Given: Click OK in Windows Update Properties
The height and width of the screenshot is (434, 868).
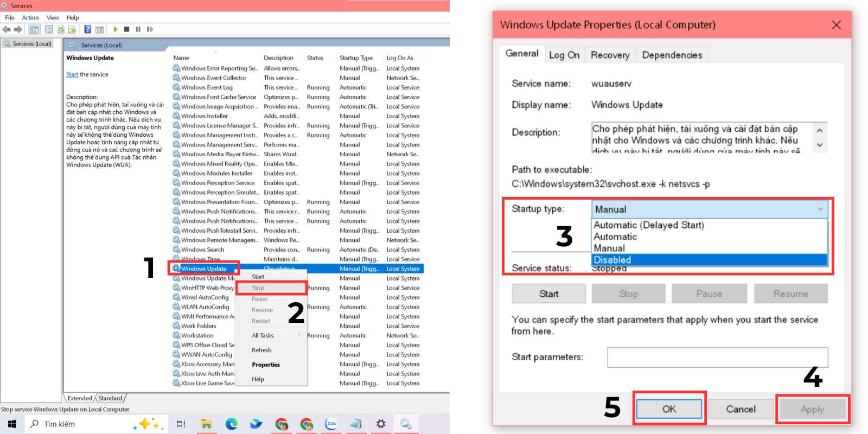Looking at the screenshot, I should click(669, 409).
